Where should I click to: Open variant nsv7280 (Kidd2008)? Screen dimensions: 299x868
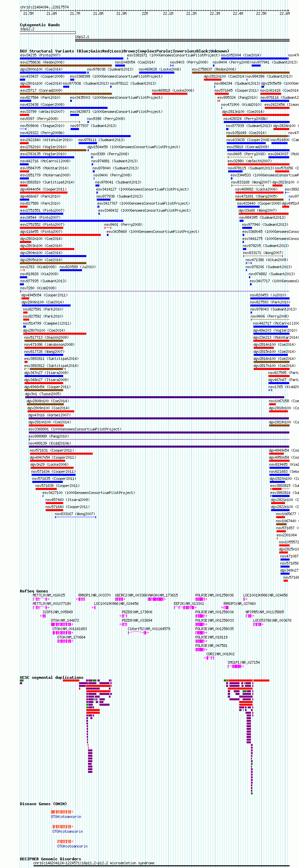pyautogui.click(x=38, y=288)
